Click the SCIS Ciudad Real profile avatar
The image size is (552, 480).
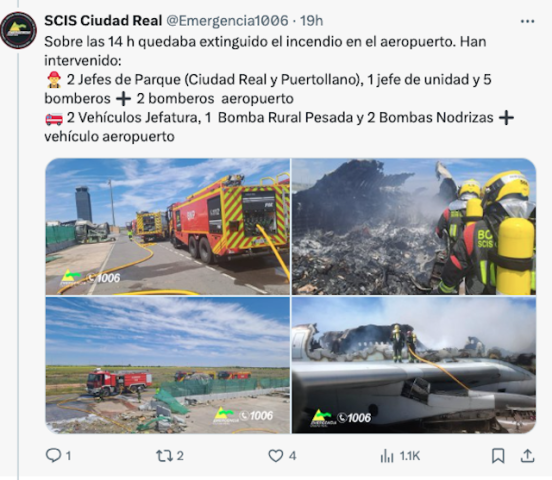coord(18,30)
